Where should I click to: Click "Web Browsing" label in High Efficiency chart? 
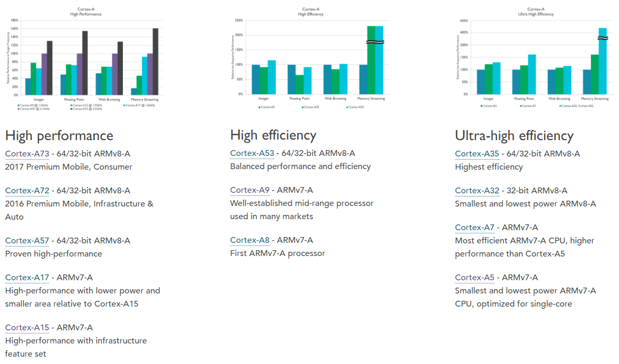tap(335, 99)
